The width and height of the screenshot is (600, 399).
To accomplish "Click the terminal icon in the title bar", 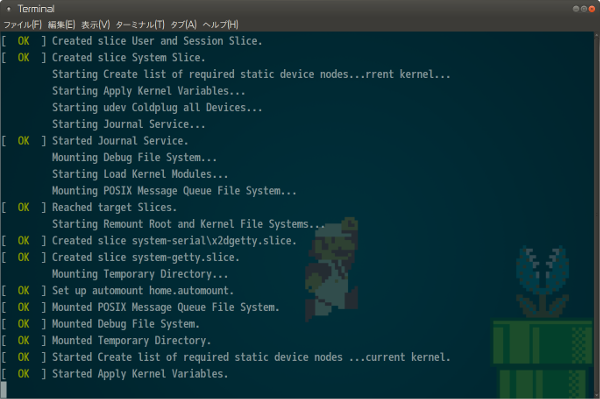I will pyautogui.click(x=8, y=9).
